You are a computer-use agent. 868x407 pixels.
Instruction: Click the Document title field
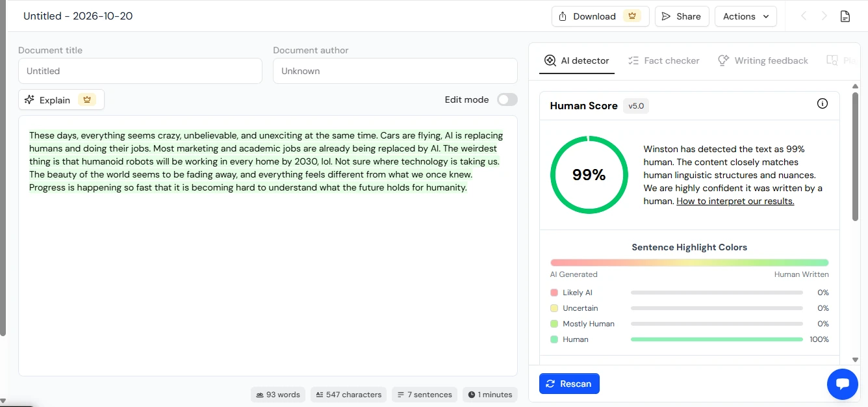[x=140, y=71]
